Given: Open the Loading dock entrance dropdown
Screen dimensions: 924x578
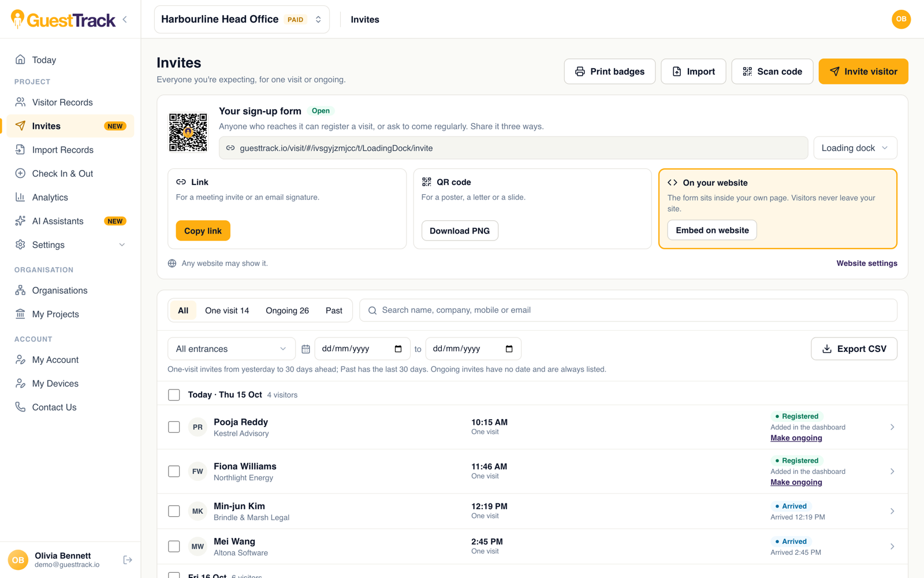Looking at the screenshot, I should point(855,148).
